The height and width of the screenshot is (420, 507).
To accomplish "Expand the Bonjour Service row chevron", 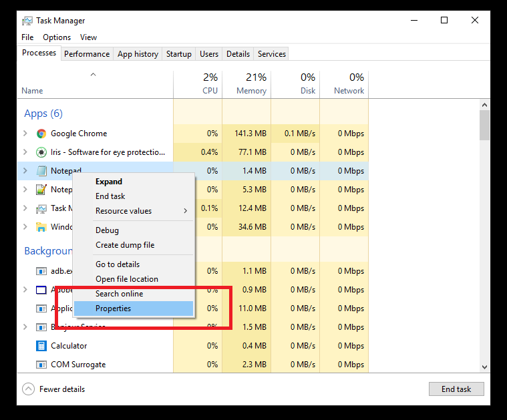I will [25, 327].
